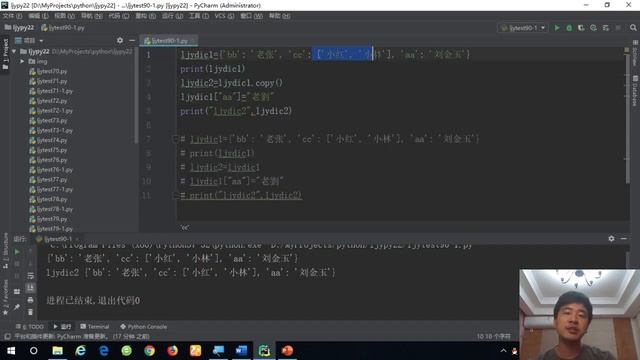Open the Database side tool window

pos(635,91)
